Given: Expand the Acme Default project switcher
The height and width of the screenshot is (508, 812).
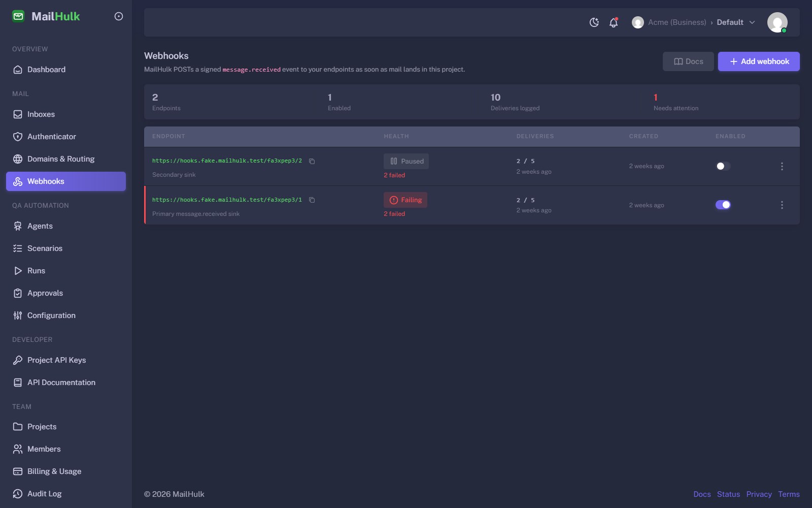Looking at the screenshot, I should pyautogui.click(x=693, y=22).
